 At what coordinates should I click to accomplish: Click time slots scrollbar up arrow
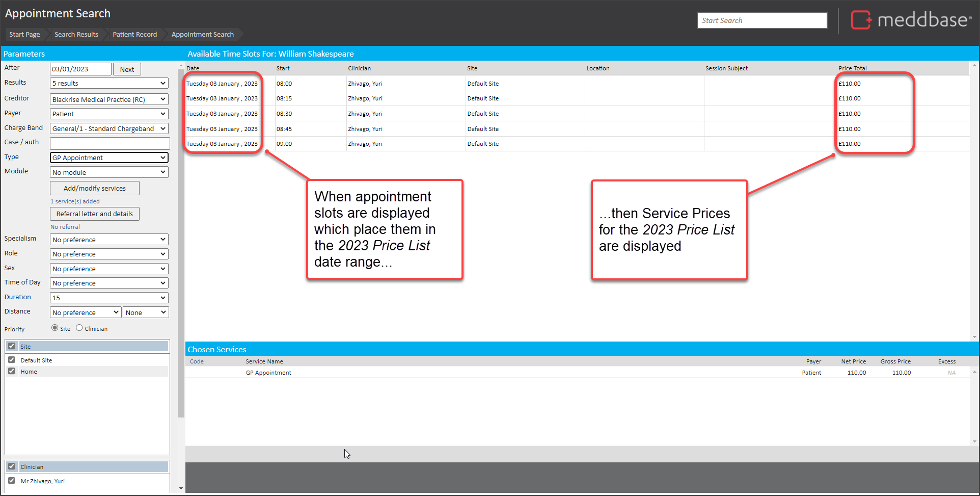point(974,66)
